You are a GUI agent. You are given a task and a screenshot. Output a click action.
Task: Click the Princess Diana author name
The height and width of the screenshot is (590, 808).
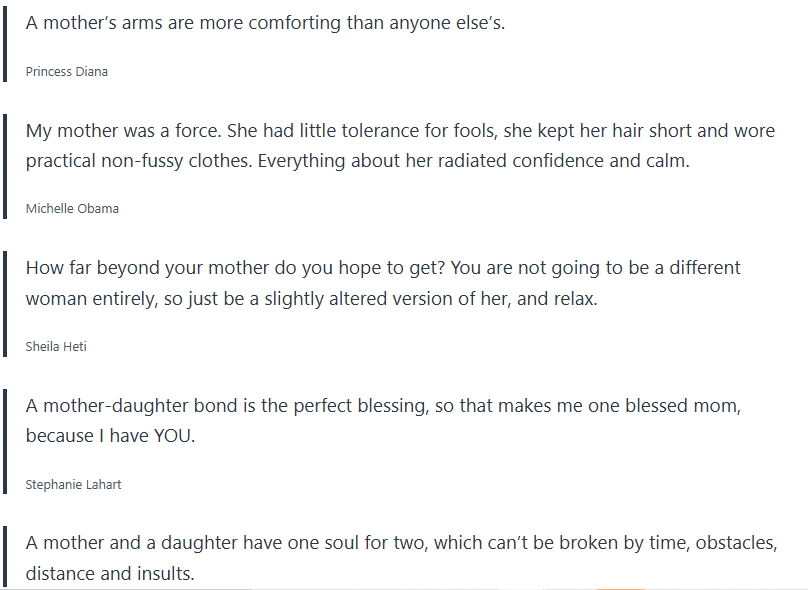[67, 72]
